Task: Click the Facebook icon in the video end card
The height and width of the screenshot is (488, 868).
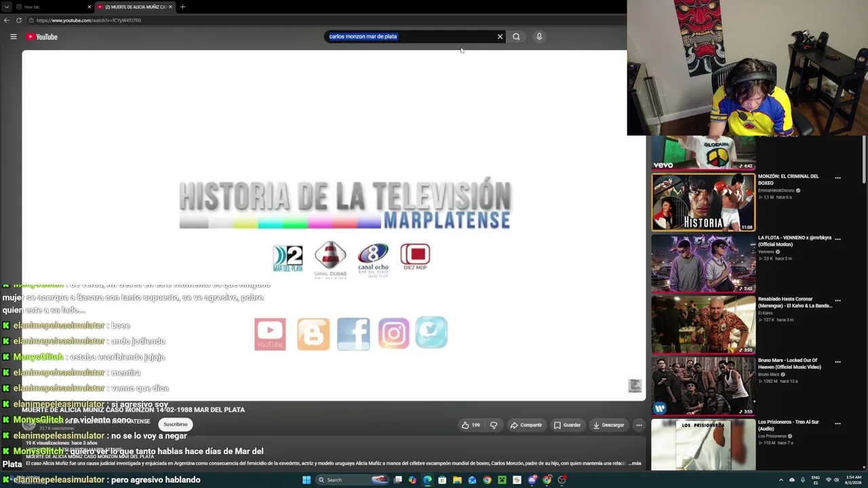Action: (x=353, y=333)
